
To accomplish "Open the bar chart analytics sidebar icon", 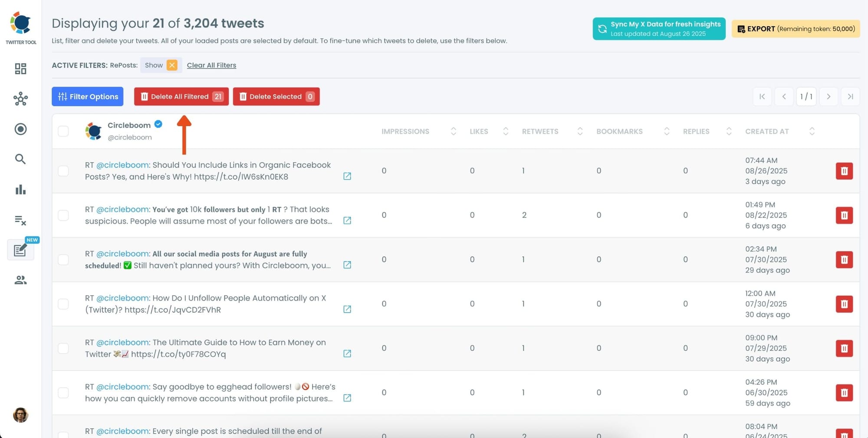I will point(20,190).
